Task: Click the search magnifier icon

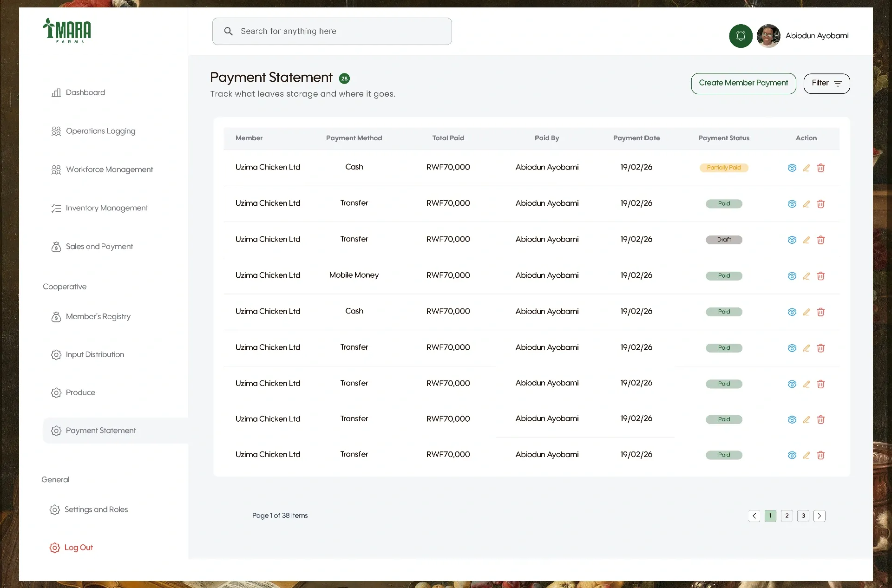Action: [228, 31]
